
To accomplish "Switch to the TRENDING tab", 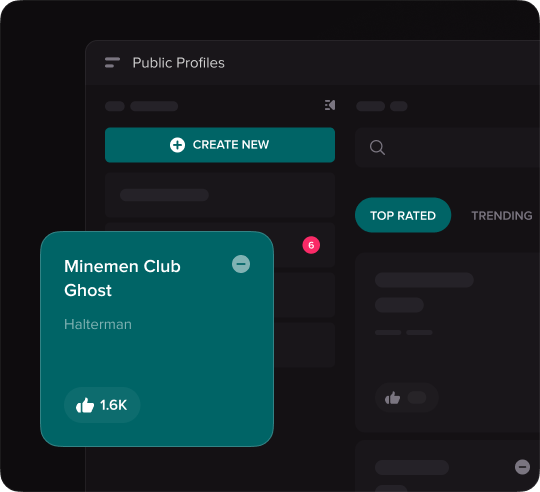I will tap(501, 216).
